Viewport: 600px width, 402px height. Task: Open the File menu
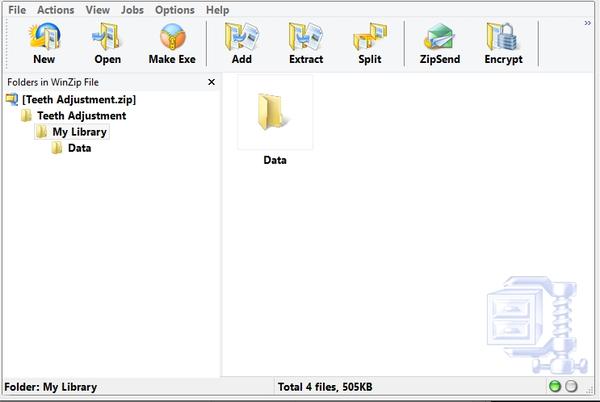tap(17, 10)
